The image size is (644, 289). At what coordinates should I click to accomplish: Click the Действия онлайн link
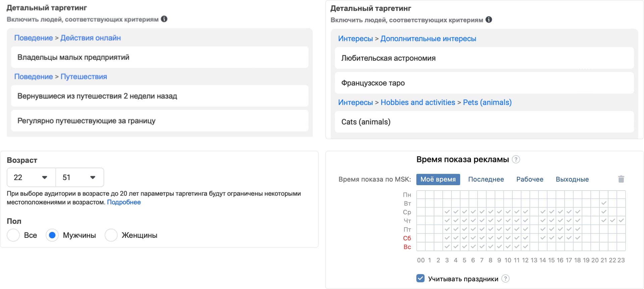coord(91,38)
